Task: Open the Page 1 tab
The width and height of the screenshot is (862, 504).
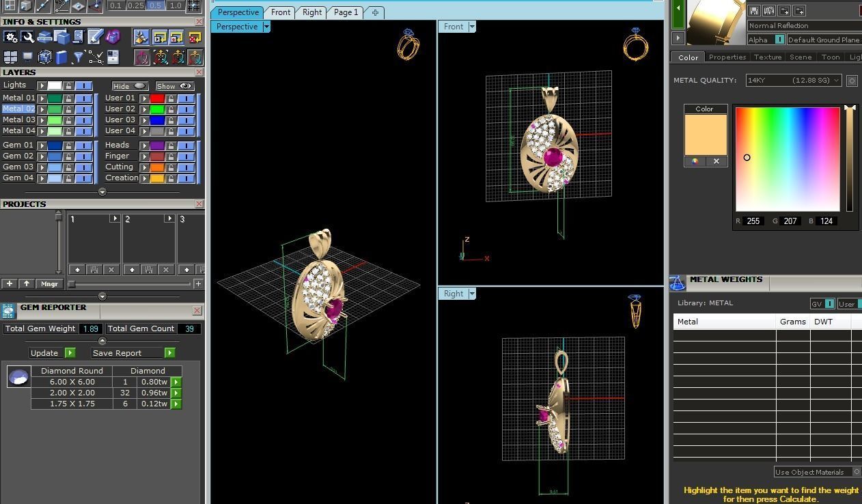Action: point(346,12)
